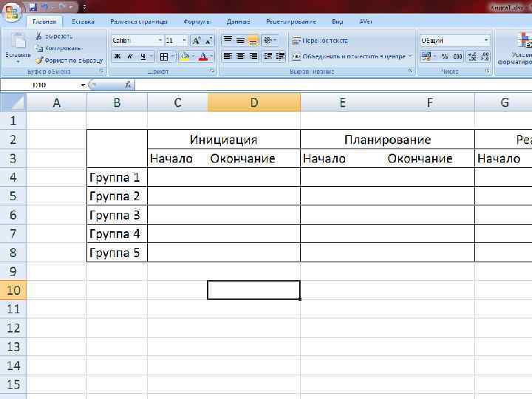Screen dimensions: 532x399
Task: Click the large Paste (Вставить) clipboard icon
Action: point(18,41)
